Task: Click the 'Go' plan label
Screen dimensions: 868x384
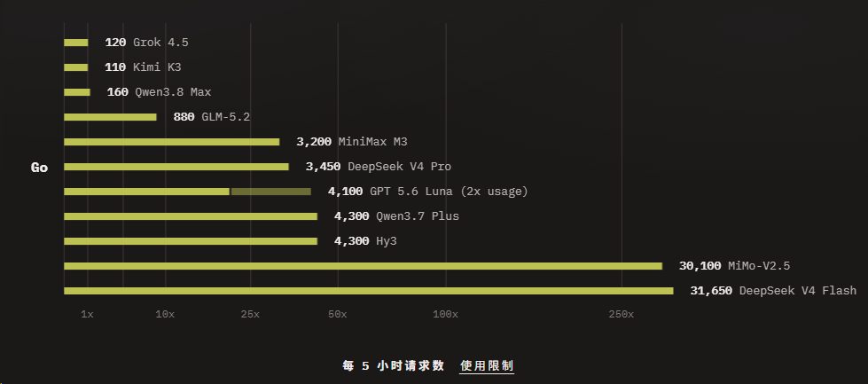Action: pyautogui.click(x=39, y=168)
